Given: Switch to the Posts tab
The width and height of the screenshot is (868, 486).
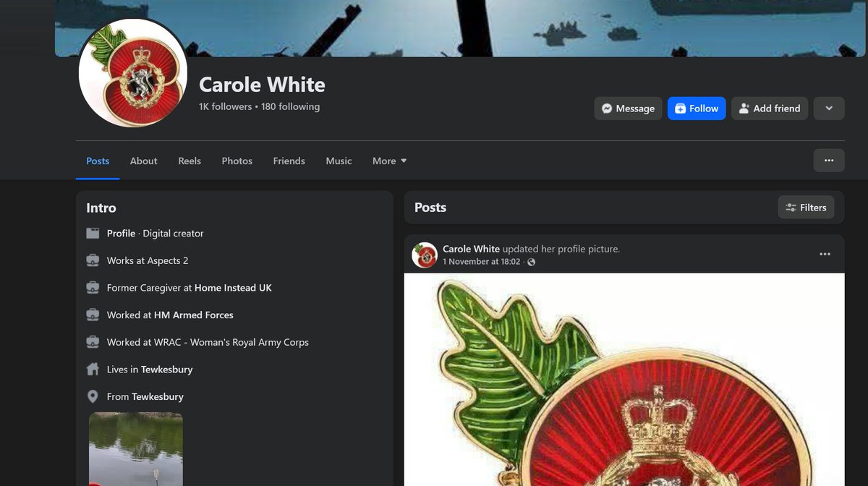Looking at the screenshot, I should pos(98,161).
